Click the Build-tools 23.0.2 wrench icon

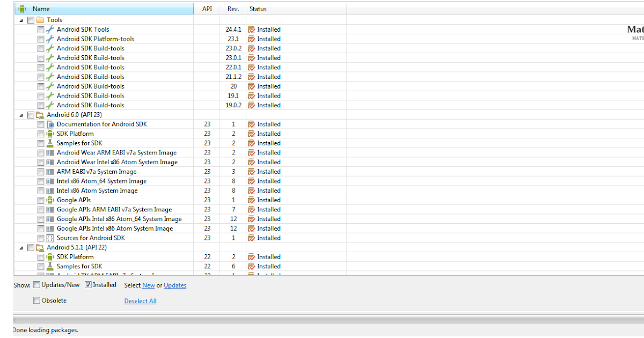coord(50,48)
